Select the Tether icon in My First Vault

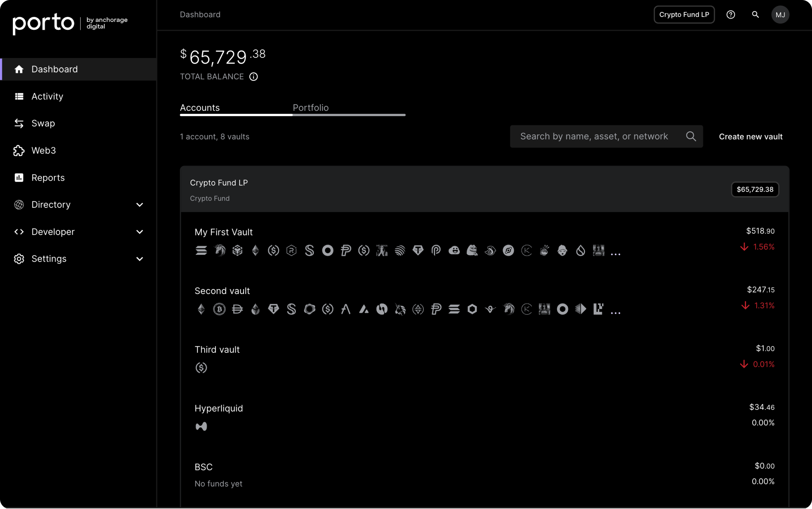(418, 250)
